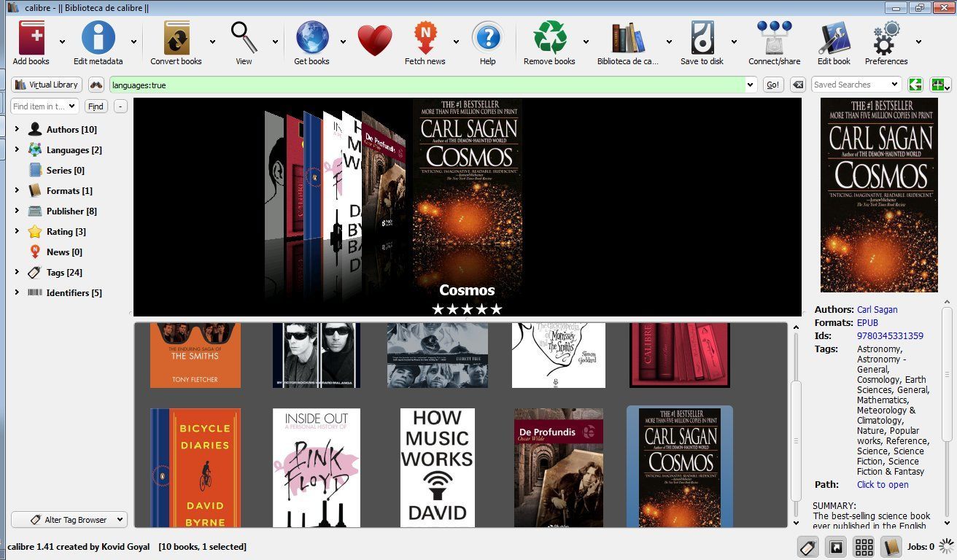The height and width of the screenshot is (560, 957).
Task: Open the Preferences gears icon
Action: 886,38
